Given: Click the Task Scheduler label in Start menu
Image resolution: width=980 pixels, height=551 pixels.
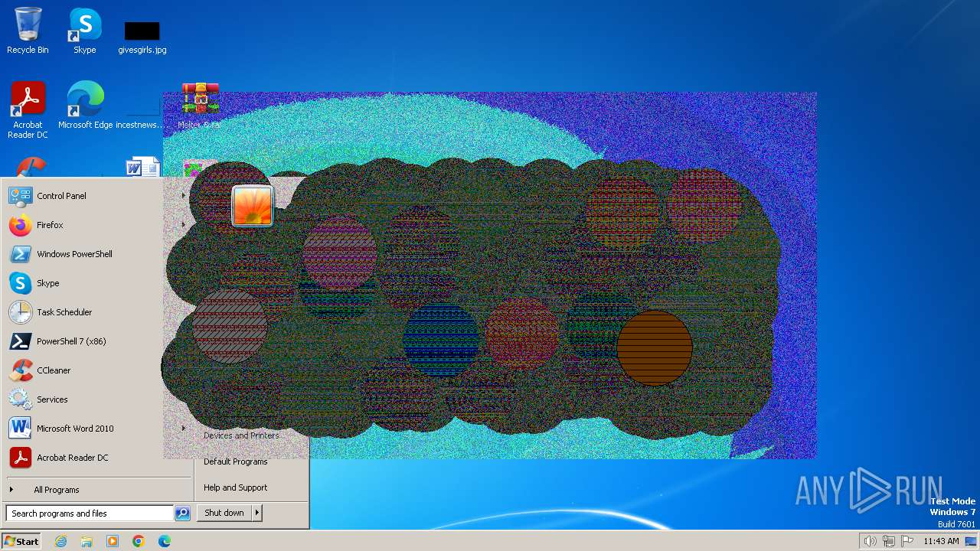Looking at the screenshot, I should pyautogui.click(x=64, y=312).
